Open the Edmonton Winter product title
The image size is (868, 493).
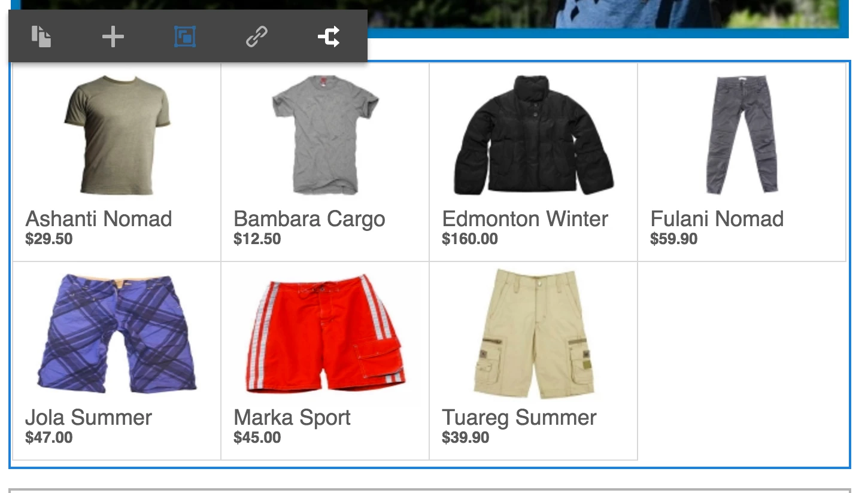click(525, 218)
